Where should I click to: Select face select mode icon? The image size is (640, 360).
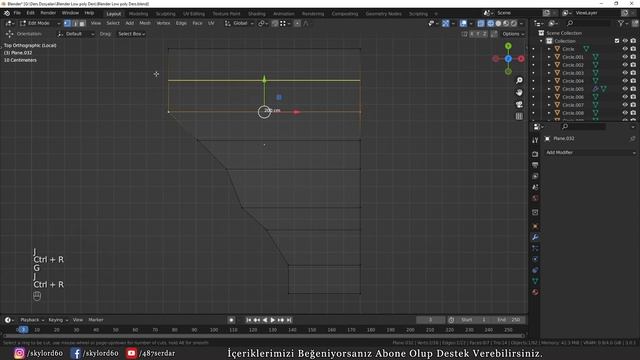[82, 23]
